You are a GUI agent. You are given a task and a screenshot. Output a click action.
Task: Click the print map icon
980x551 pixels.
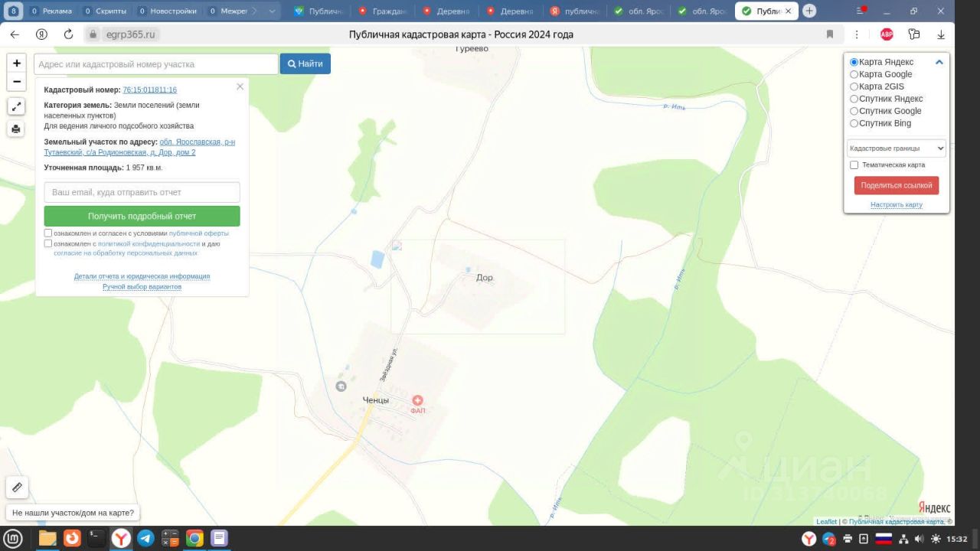tap(16, 129)
